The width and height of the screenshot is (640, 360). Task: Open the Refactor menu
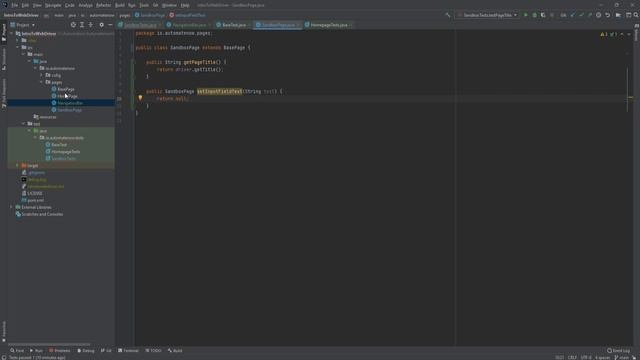103,5
